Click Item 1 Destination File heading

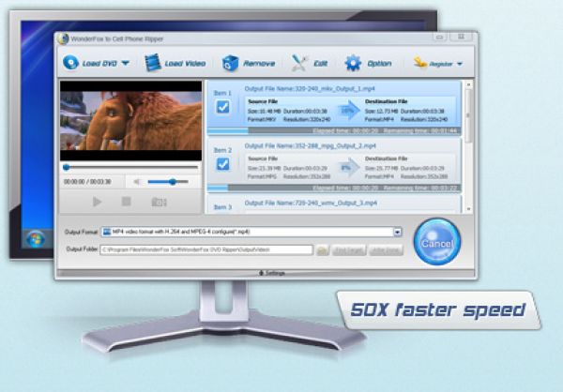(x=386, y=101)
